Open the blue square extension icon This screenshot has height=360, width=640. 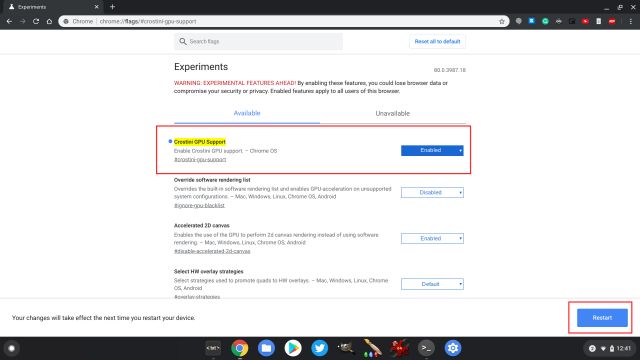point(531,21)
